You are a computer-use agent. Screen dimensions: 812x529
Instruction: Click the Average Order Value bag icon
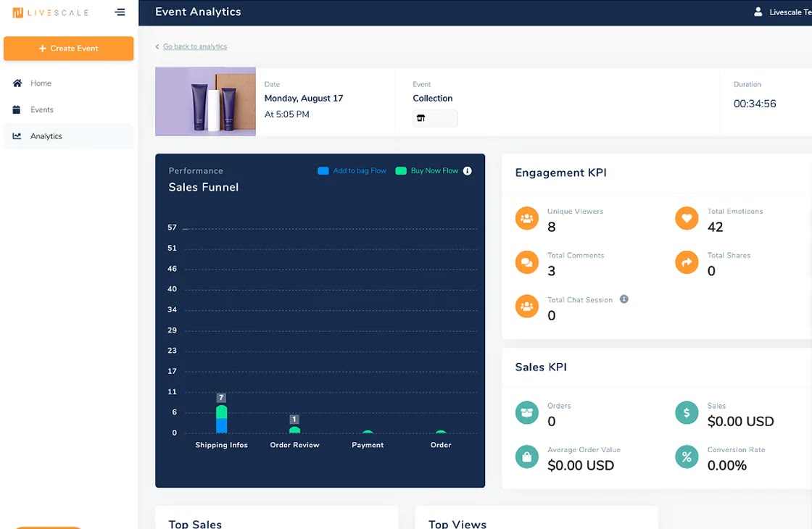click(526, 457)
